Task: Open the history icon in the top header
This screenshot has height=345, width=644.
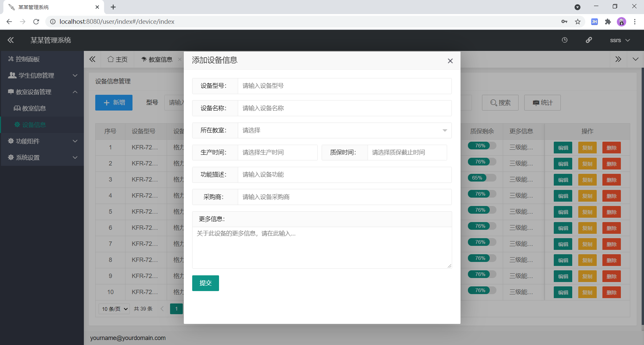Action: click(565, 40)
